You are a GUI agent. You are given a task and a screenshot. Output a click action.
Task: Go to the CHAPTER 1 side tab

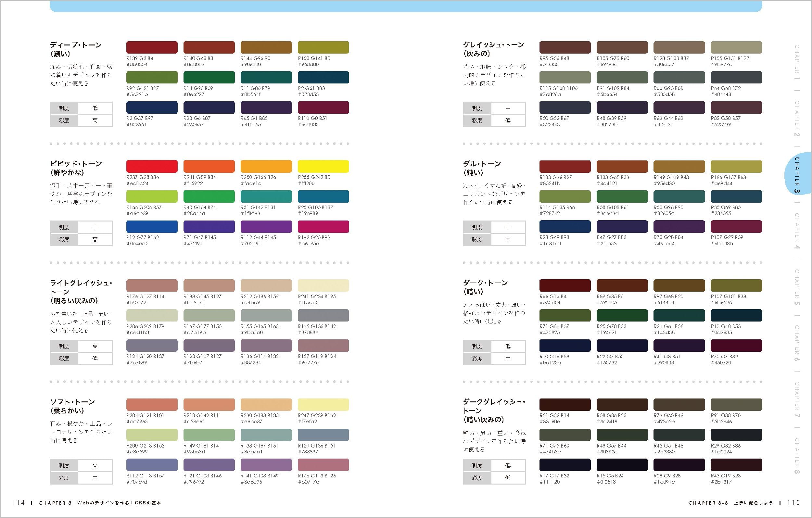click(x=797, y=62)
